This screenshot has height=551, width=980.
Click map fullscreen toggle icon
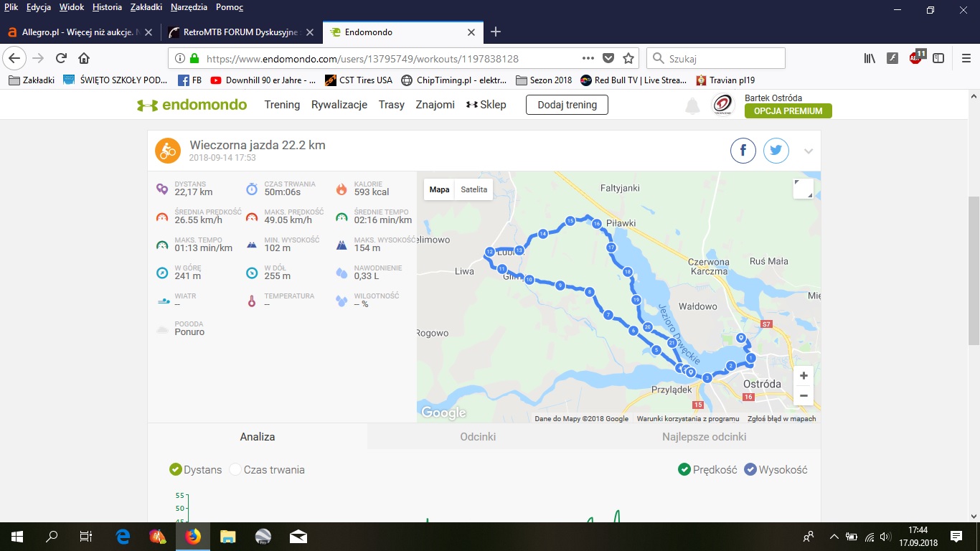[803, 189]
